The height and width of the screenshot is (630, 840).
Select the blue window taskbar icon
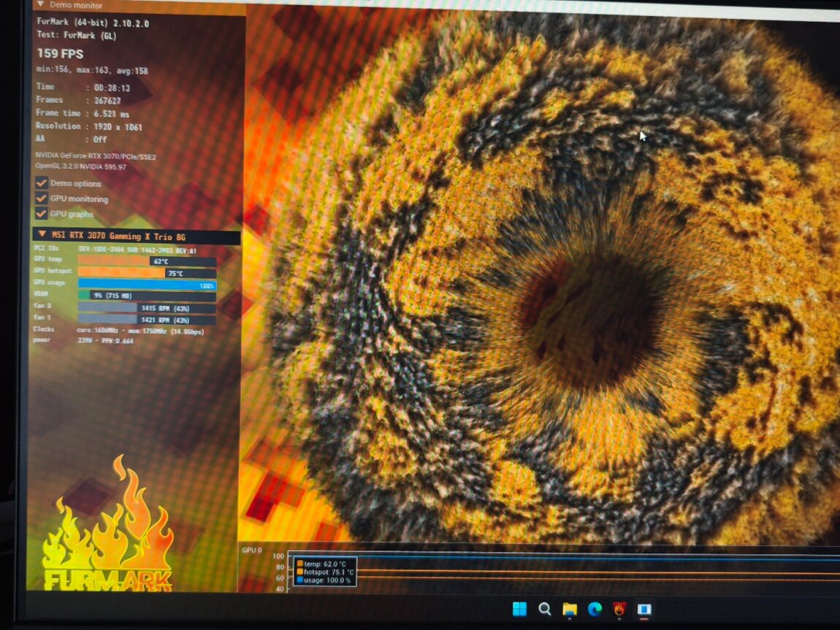coord(644,609)
